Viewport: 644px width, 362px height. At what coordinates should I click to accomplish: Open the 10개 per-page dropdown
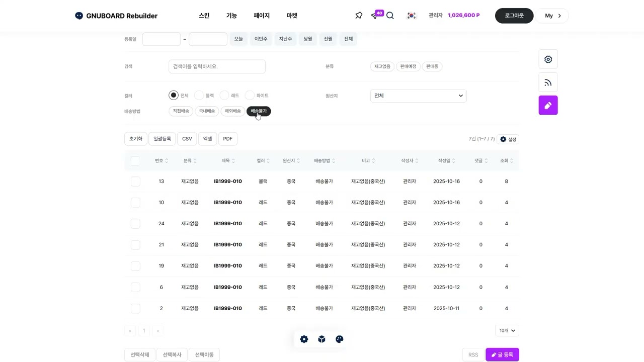tap(507, 330)
